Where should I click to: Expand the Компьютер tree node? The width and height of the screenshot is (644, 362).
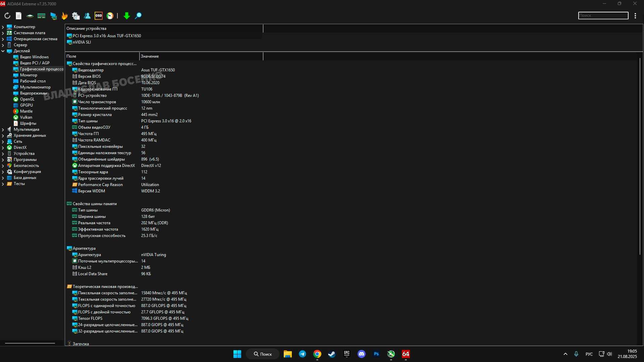coord(3,27)
